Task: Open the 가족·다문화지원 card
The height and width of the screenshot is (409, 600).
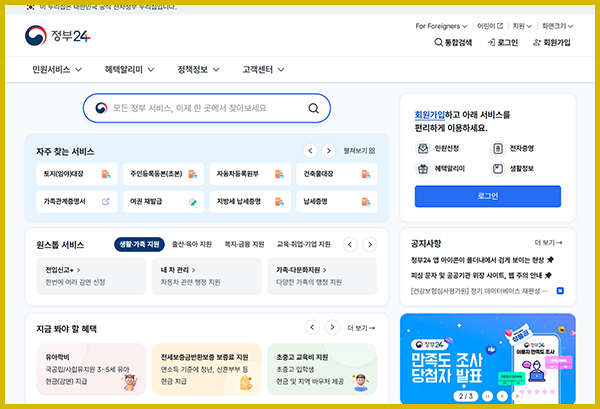Action: coord(322,276)
